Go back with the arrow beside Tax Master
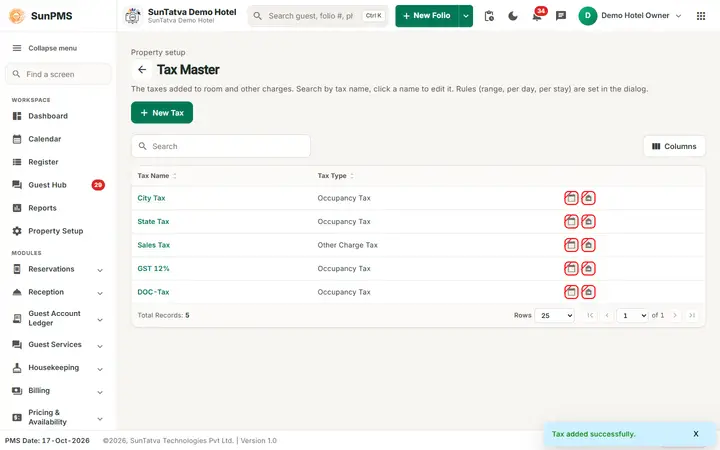The height and width of the screenshot is (450, 720). tap(142, 70)
